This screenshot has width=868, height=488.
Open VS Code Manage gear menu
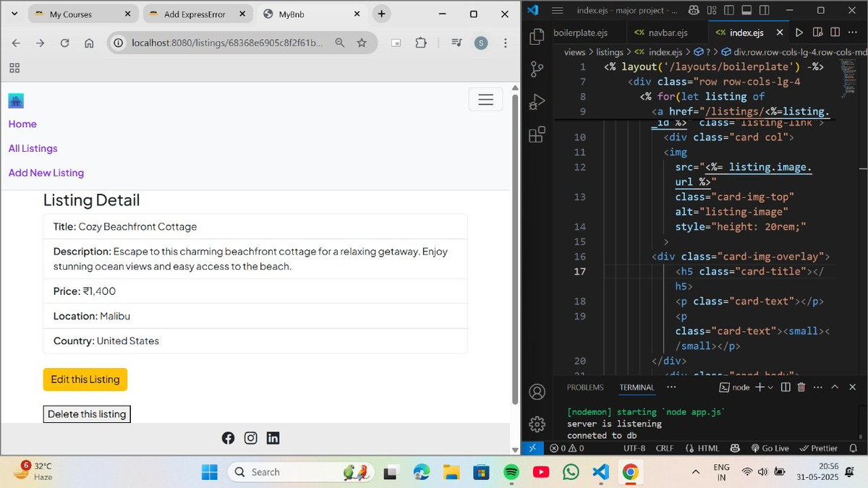(537, 424)
